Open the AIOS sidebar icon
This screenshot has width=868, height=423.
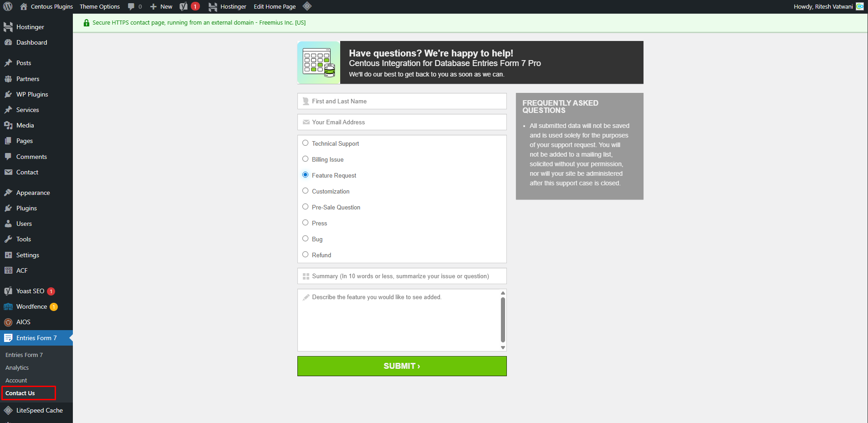point(8,322)
